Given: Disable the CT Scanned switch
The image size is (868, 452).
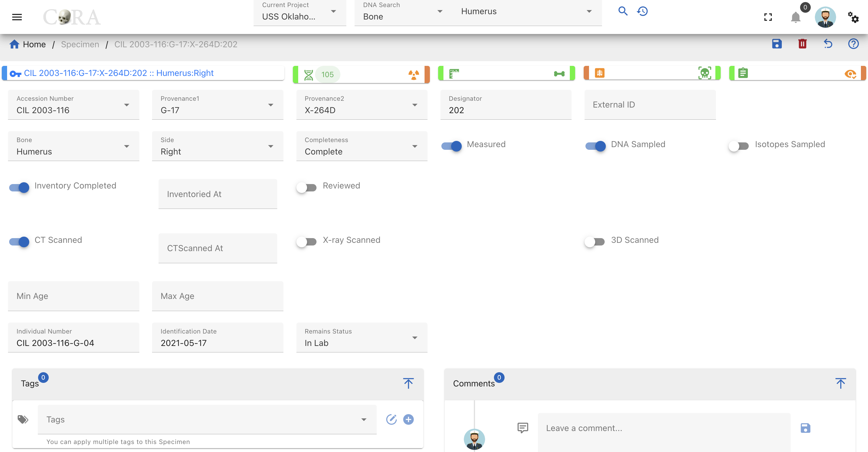Looking at the screenshot, I should coord(19,242).
